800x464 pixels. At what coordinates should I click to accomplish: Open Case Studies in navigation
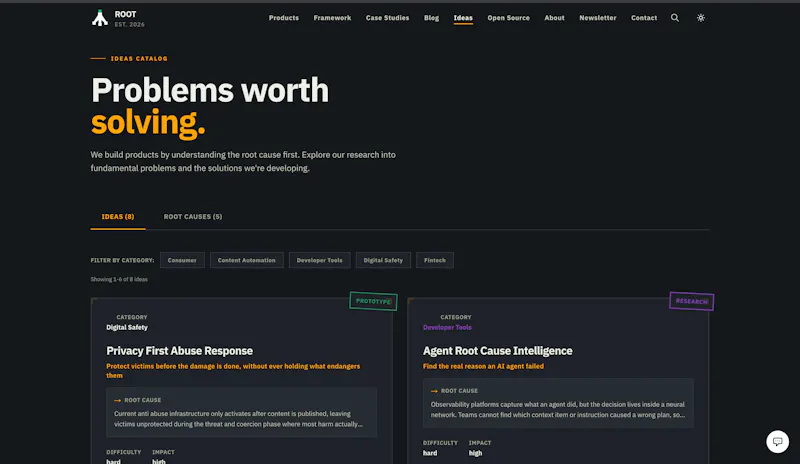coord(387,18)
